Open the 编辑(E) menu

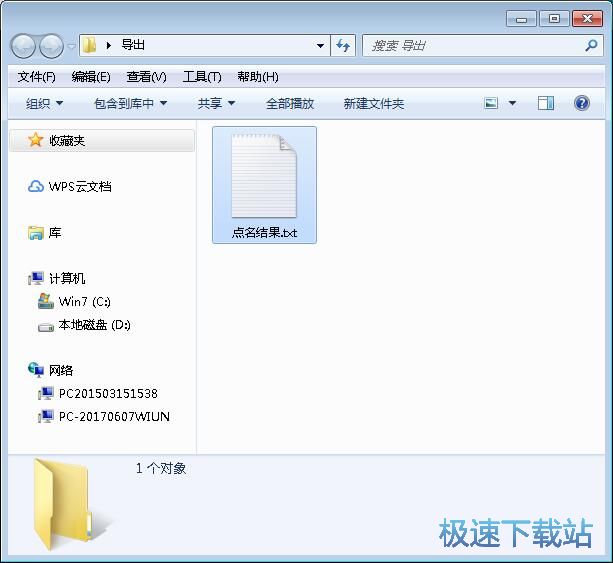[x=91, y=77]
